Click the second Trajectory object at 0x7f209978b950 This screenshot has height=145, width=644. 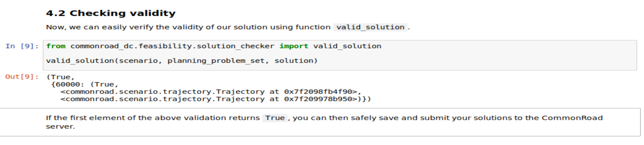tap(211, 99)
